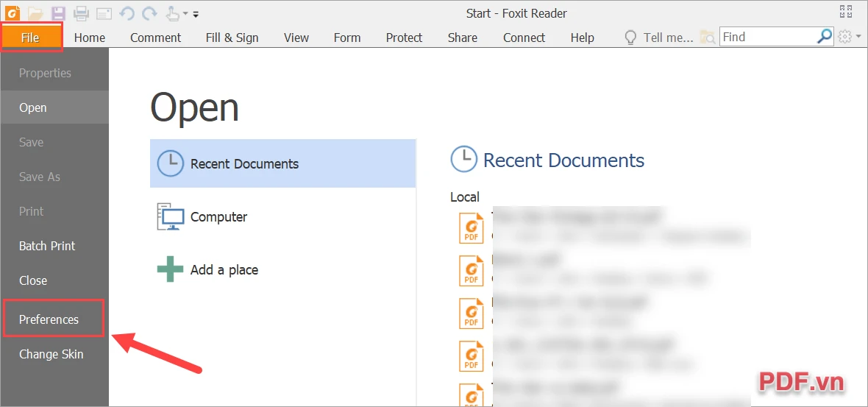Open Preferences from the File sidebar
Screen dimensions: 868x407
click(54, 318)
